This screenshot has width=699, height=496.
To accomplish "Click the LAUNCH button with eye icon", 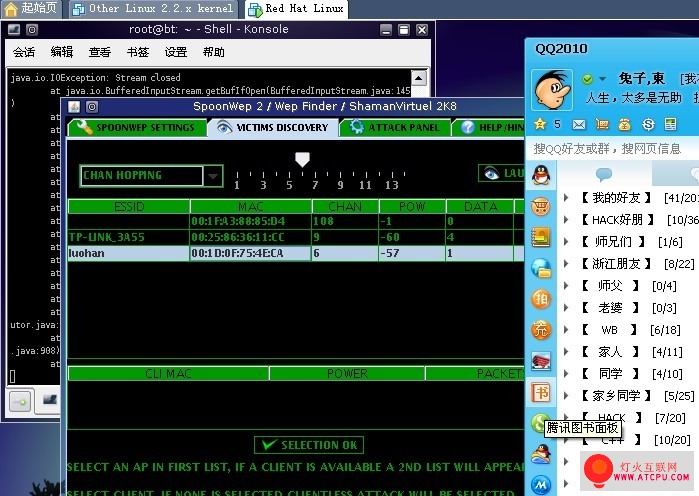I will [501, 173].
